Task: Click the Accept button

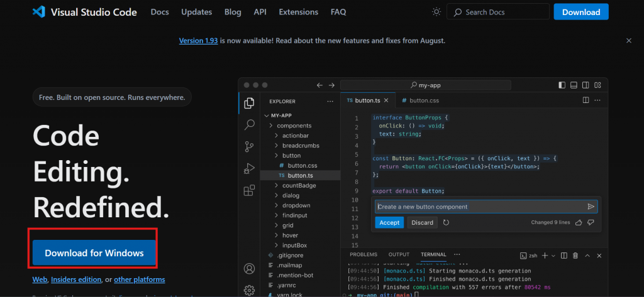Action: click(389, 222)
